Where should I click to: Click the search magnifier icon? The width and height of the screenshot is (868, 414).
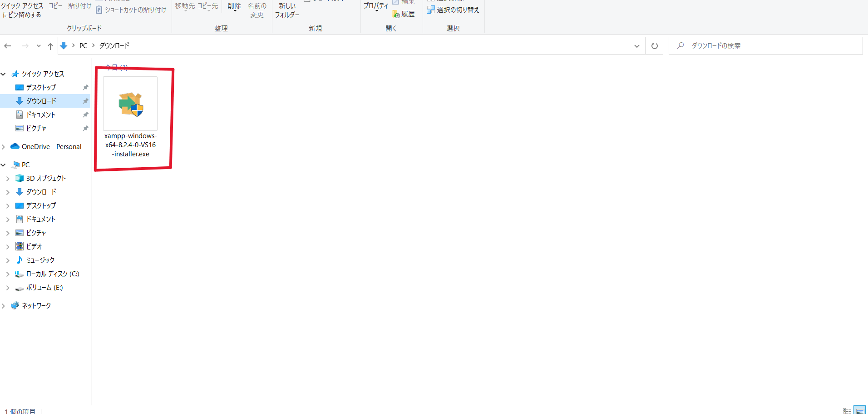tap(680, 45)
